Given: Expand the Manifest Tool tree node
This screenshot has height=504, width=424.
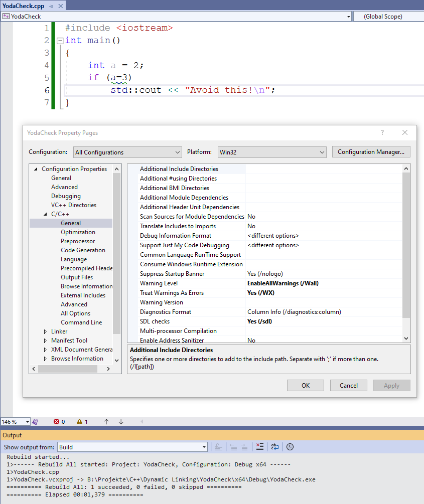Looking at the screenshot, I should pyautogui.click(x=45, y=341).
